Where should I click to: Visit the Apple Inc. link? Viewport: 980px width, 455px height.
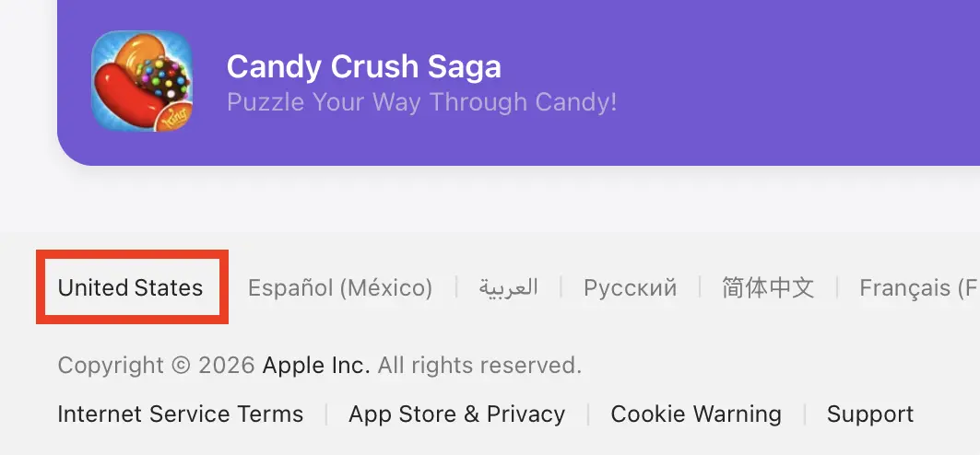click(316, 366)
